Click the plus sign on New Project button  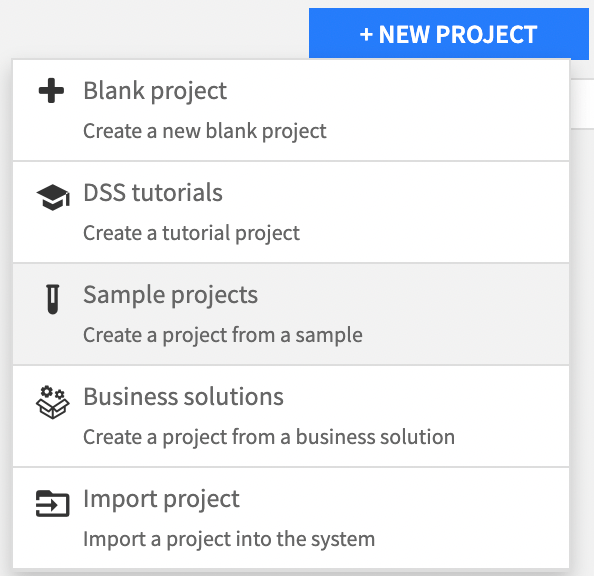[x=366, y=34]
